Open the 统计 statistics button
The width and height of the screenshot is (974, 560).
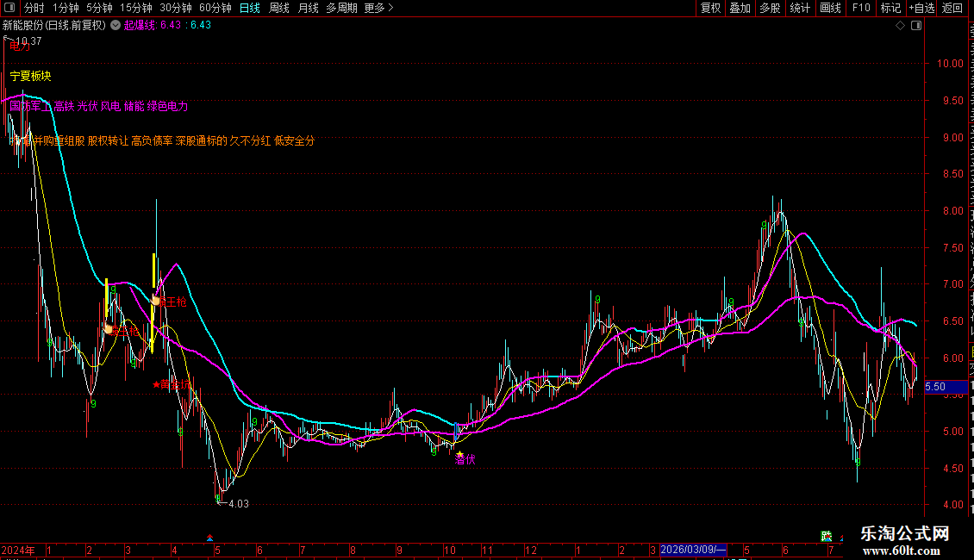coord(800,8)
